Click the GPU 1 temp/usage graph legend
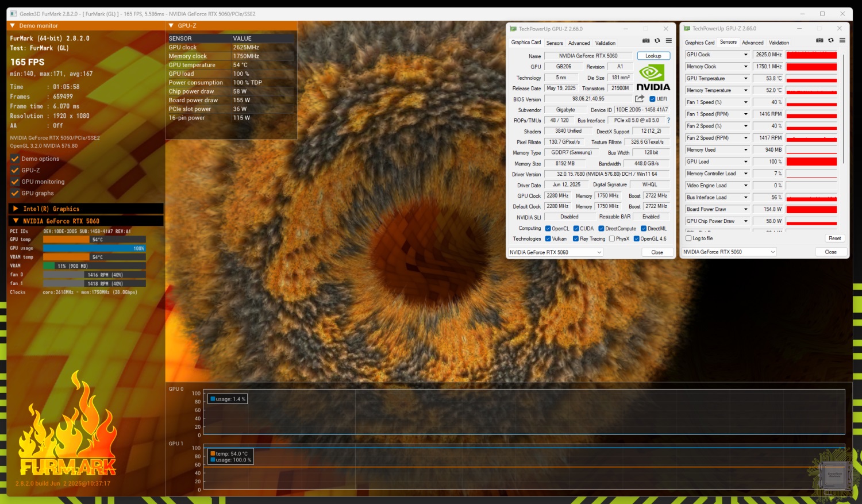The height and width of the screenshot is (504, 862). pos(230,457)
